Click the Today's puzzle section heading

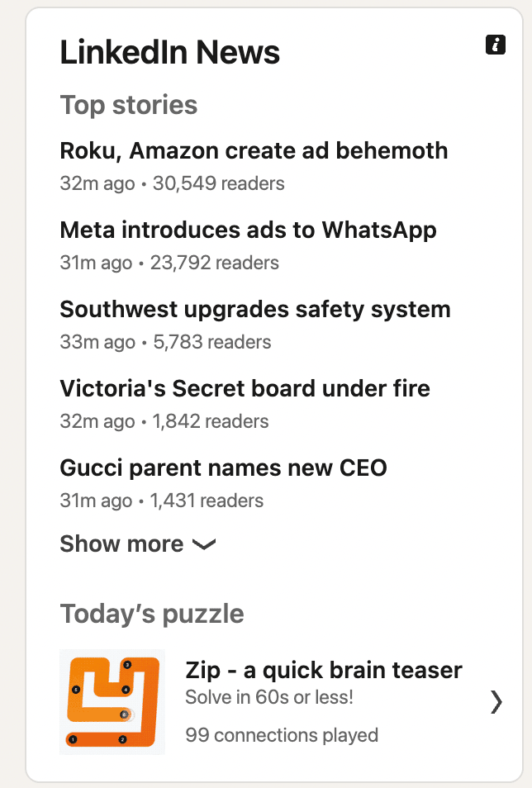coord(152,614)
